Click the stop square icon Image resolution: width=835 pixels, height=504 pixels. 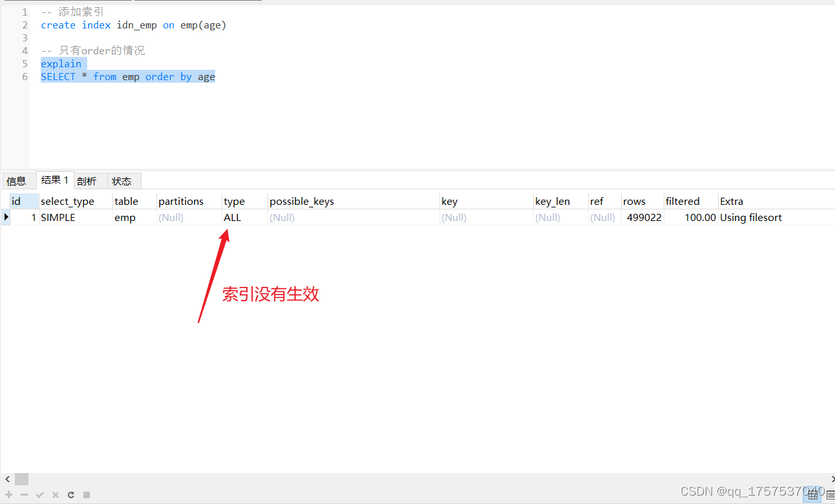(x=87, y=495)
